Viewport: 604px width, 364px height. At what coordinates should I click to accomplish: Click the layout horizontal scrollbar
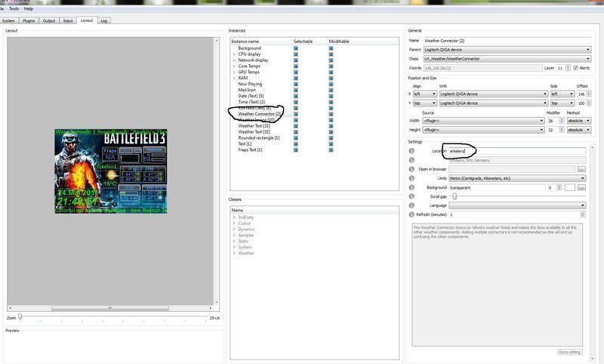(x=109, y=308)
